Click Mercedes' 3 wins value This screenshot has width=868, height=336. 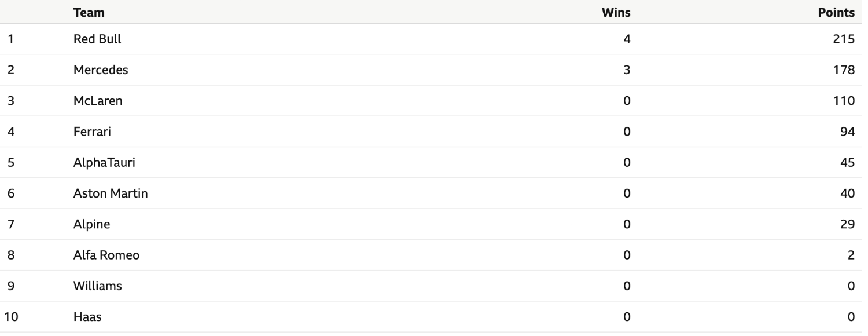click(627, 70)
